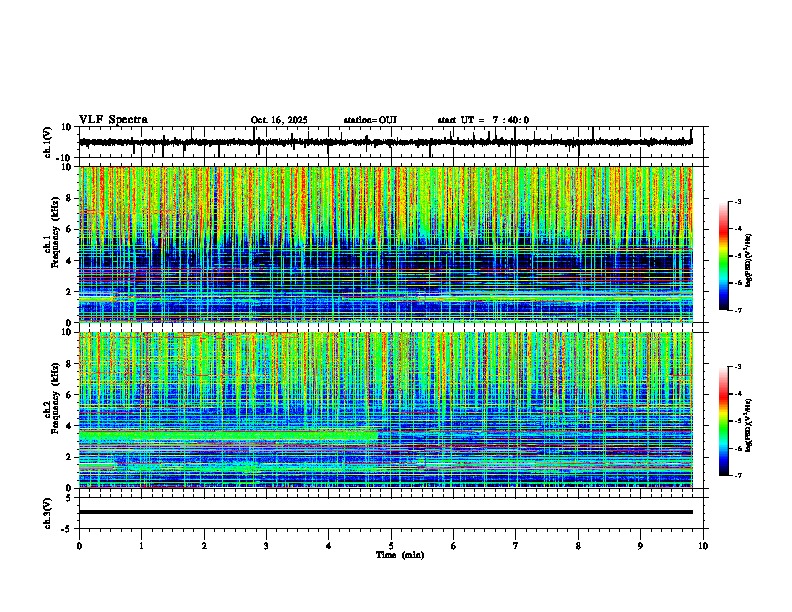This screenshot has height=612, width=792.
Task: Select the date text "Oct. 16, 2025"
Action: tap(279, 120)
